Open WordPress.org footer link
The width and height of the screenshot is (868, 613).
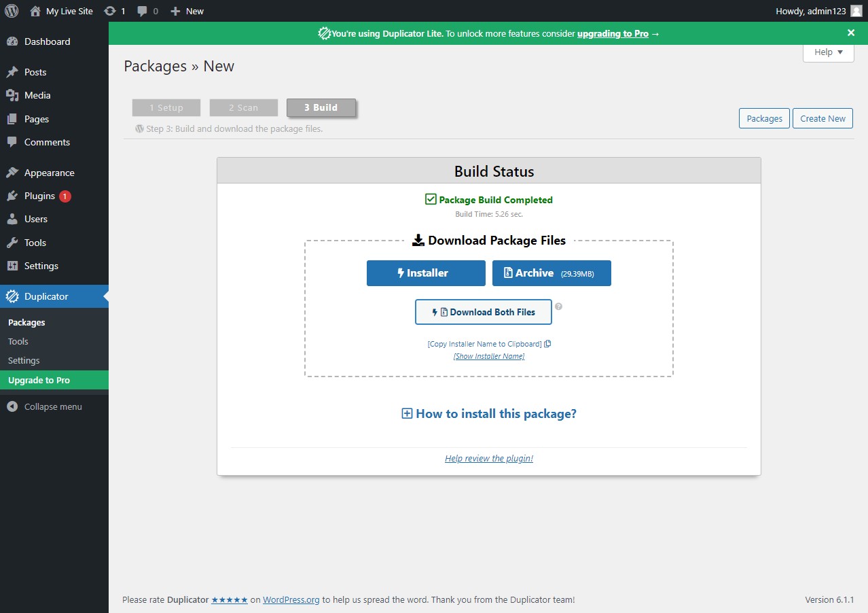click(291, 600)
